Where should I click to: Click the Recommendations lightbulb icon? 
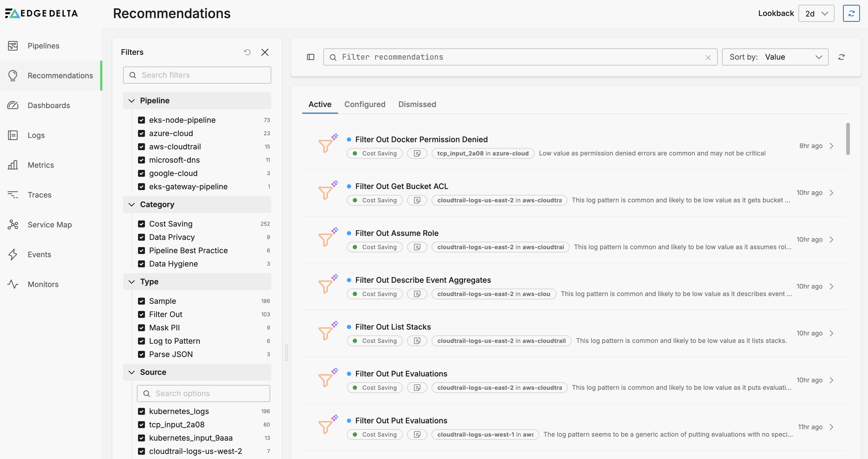13,75
